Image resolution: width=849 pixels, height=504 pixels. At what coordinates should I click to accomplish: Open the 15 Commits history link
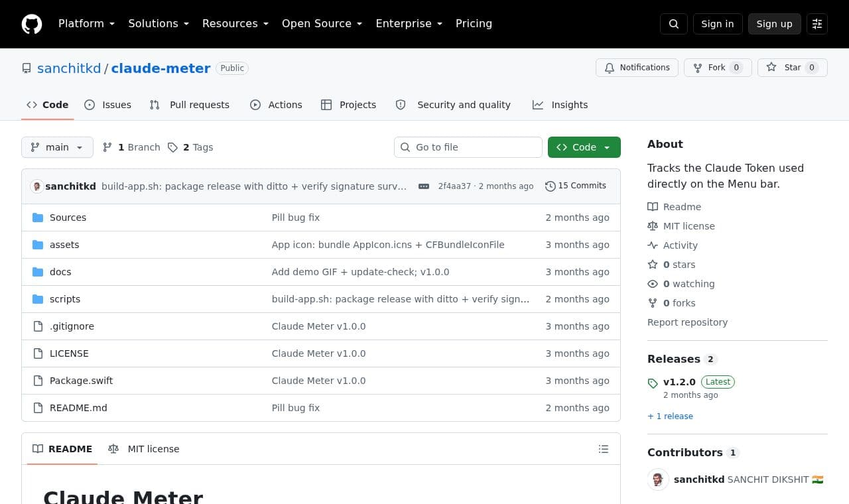tap(576, 186)
